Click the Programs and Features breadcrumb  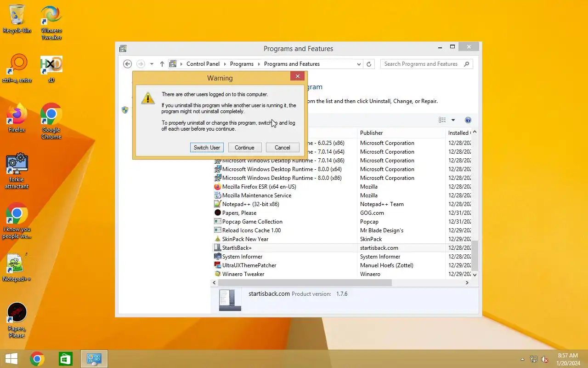coord(292,64)
